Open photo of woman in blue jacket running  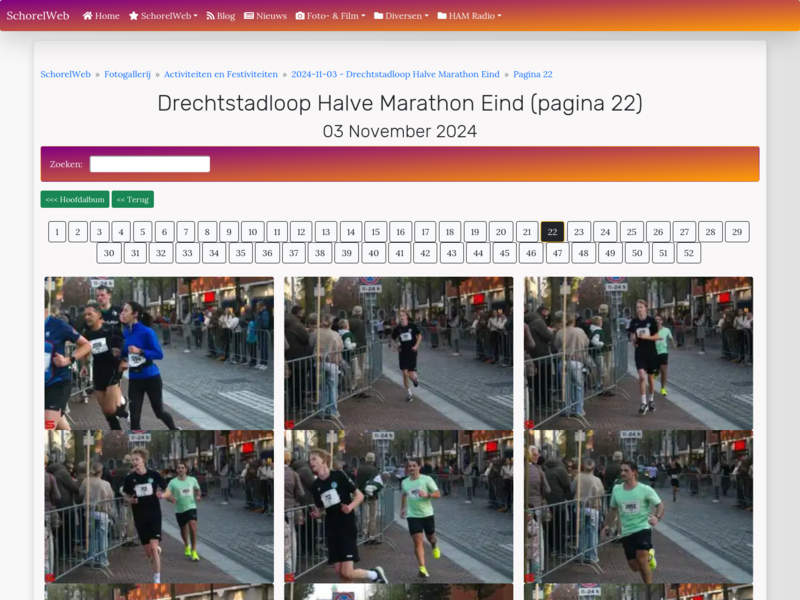click(159, 353)
